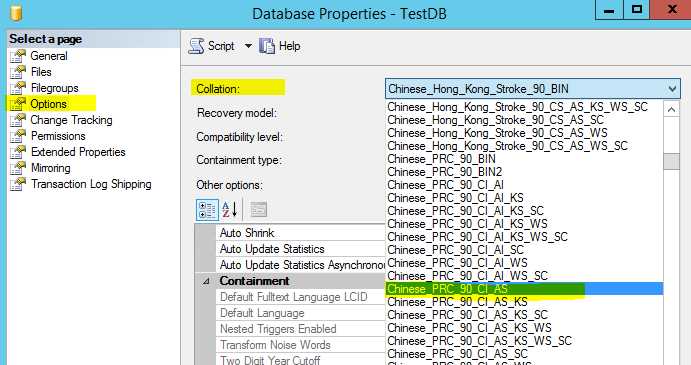This screenshot has height=365, width=691.
Task: Select the Default Language row
Action: (301, 313)
